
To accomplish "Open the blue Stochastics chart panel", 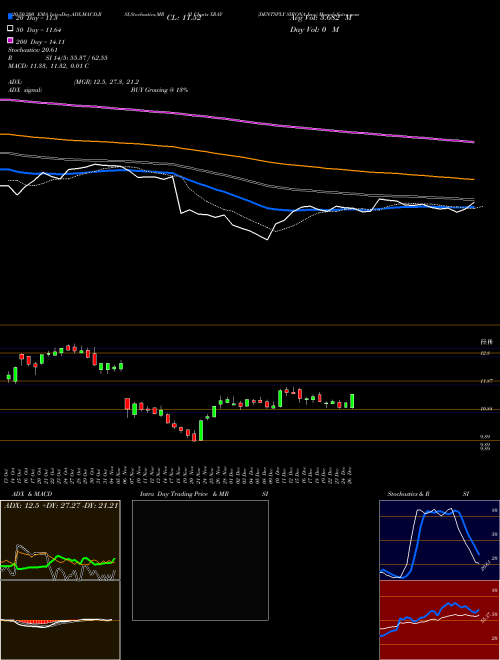I will (x=439, y=540).
